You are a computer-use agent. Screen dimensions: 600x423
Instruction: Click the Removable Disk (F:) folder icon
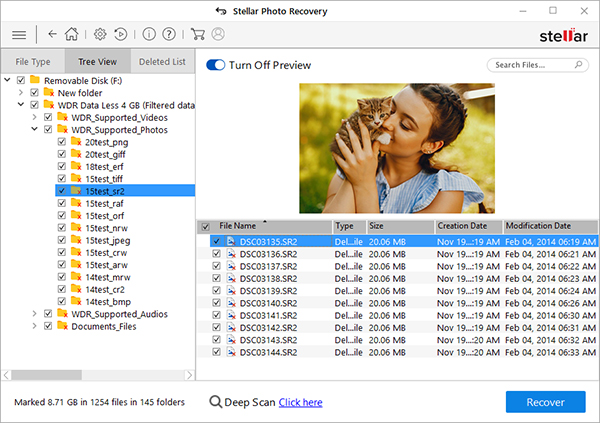(35, 80)
